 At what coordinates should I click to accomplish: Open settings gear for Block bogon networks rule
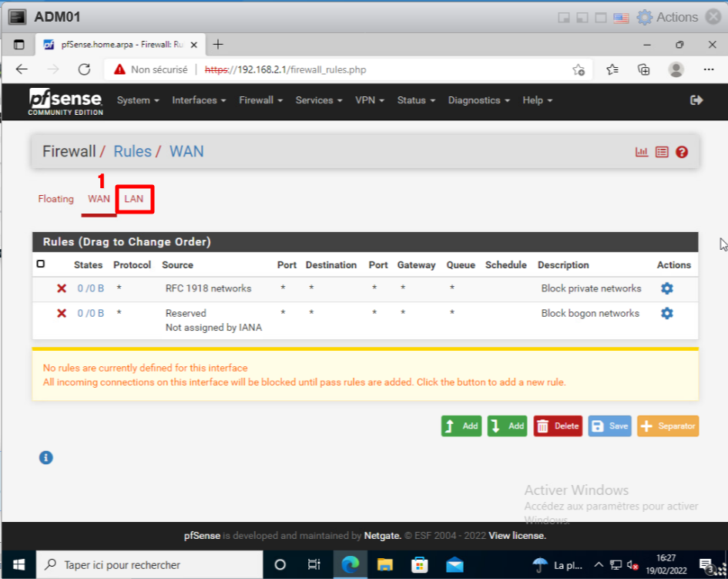[666, 313]
